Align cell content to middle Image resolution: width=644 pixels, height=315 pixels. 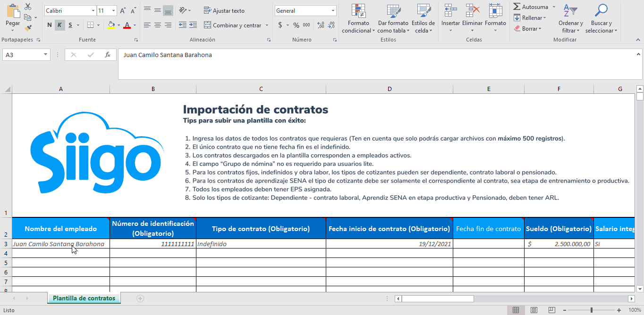coord(158,10)
